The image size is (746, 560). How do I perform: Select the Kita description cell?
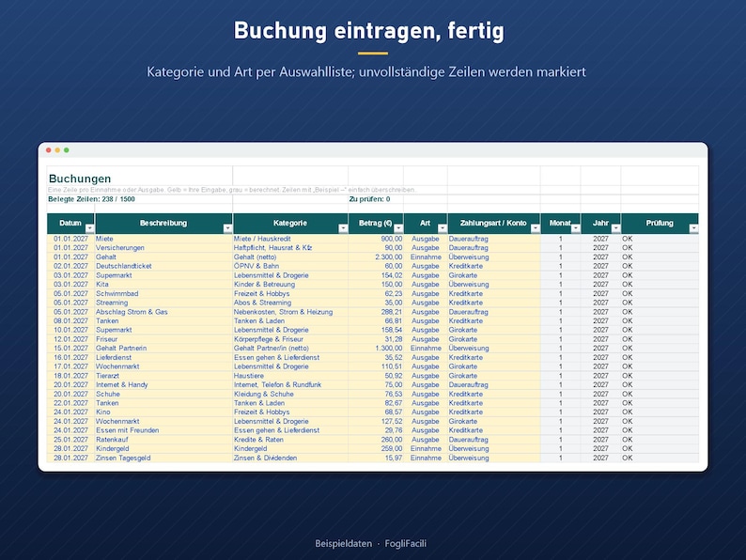tap(163, 285)
